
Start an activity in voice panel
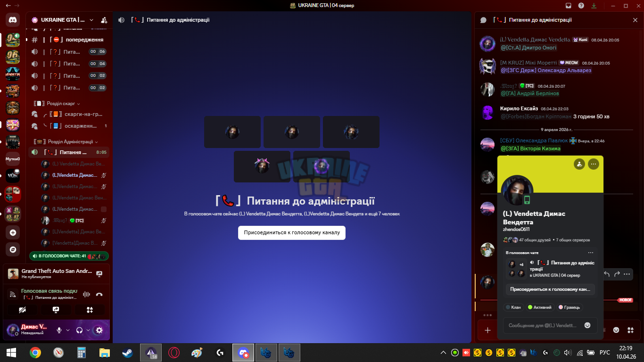[90, 310]
